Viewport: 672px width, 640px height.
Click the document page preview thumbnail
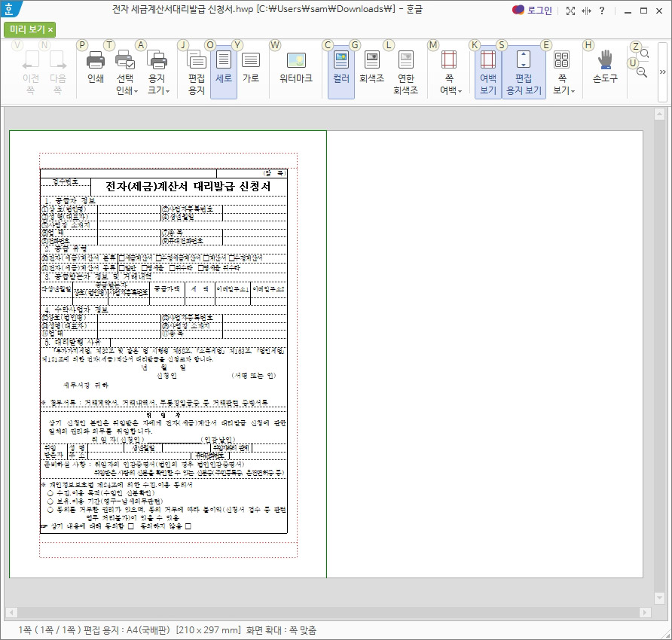coord(168,355)
